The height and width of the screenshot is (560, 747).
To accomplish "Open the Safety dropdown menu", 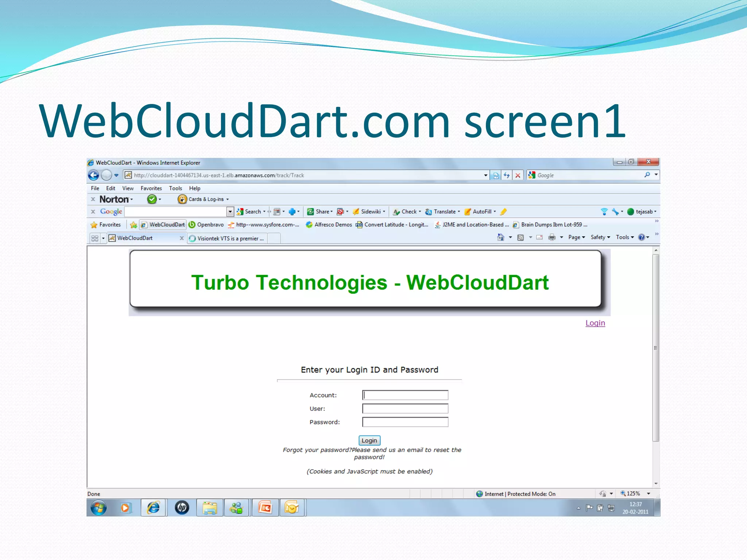I will [x=600, y=237].
